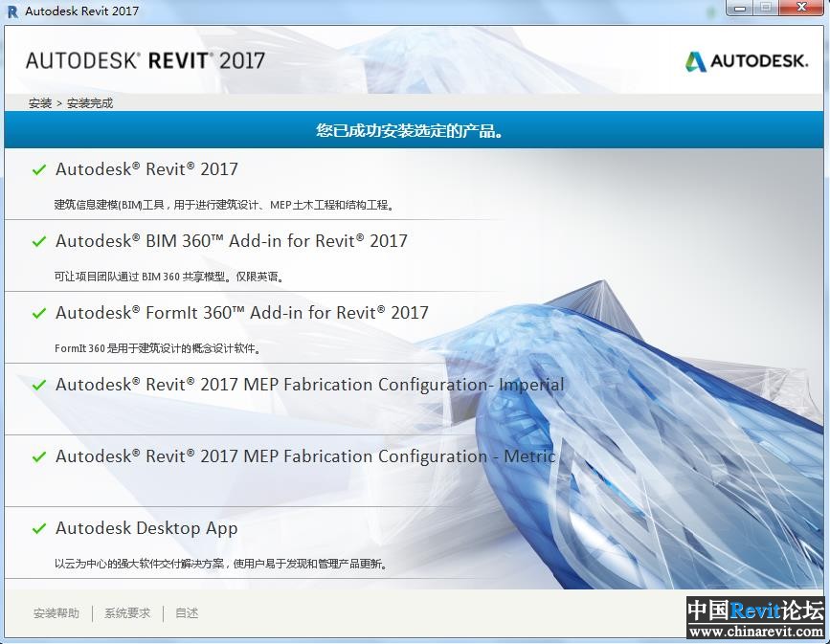Click the 'Autodesk Desktop App' title
This screenshot has height=644, width=830.
pos(146,528)
